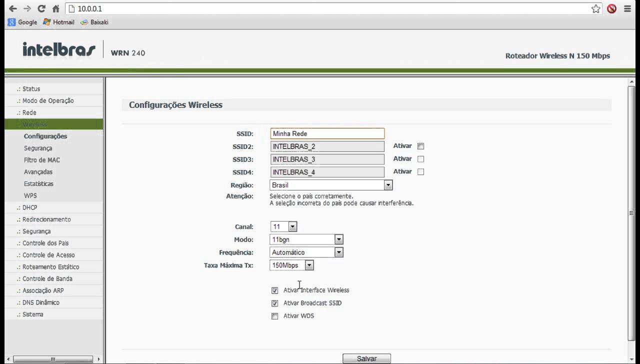Open Filtro de MAC page
Image resolution: width=640 pixels, height=364 pixels.
pos(42,160)
